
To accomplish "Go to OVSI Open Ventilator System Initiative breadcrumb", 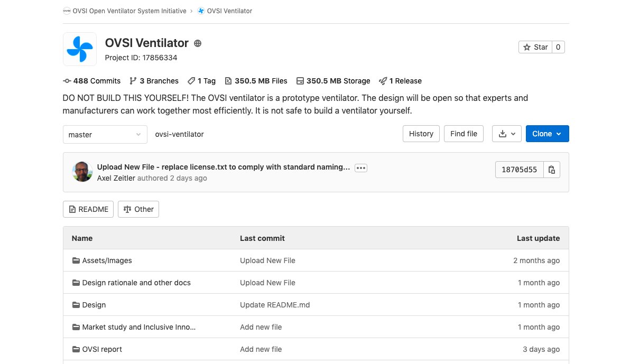I will [129, 11].
